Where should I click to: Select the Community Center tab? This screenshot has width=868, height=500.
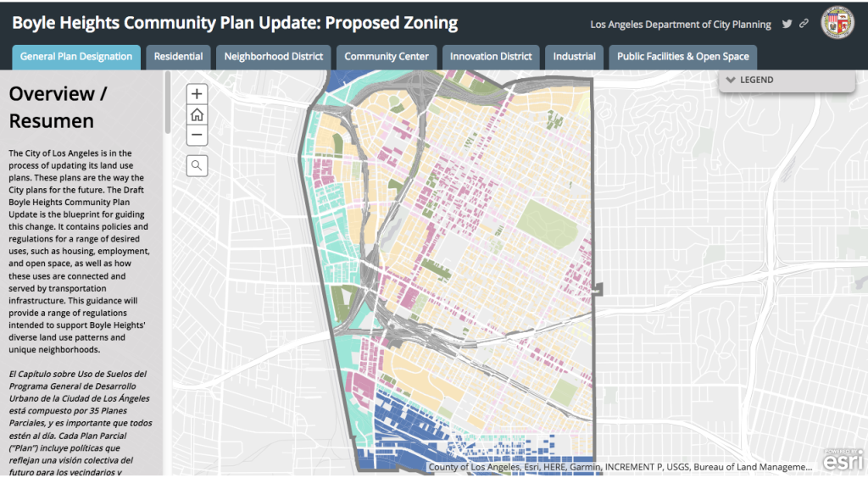coord(386,57)
